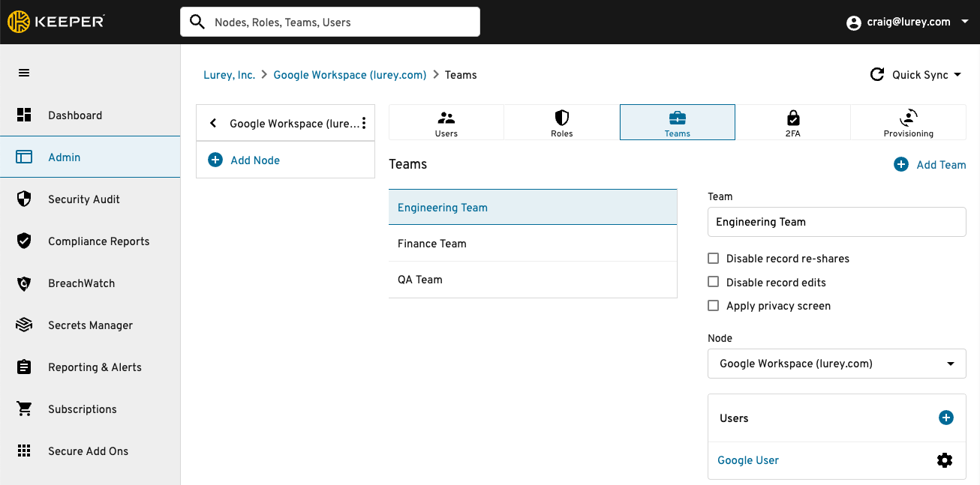This screenshot has height=485, width=980.
Task: Click the BreachWatch icon in sidebar
Action: [x=24, y=283]
